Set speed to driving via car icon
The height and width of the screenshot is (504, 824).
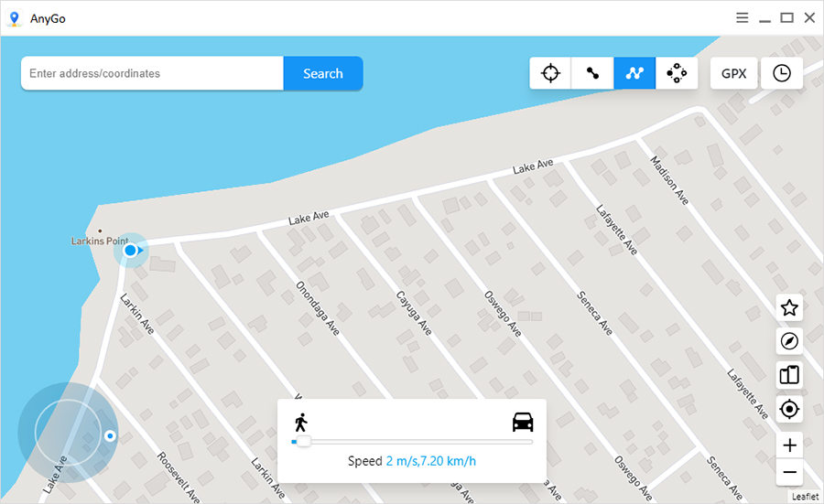523,422
